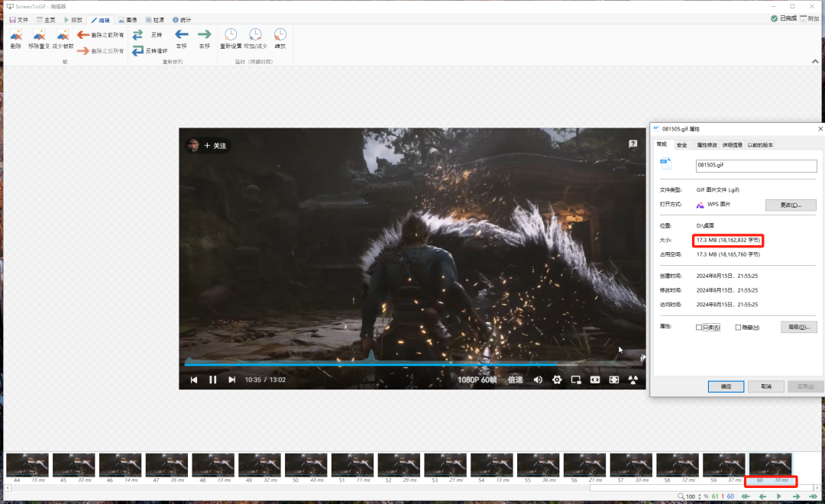Go to first frame with double-left arrow
Image resolution: width=825 pixels, height=504 pixels.
pos(746,496)
